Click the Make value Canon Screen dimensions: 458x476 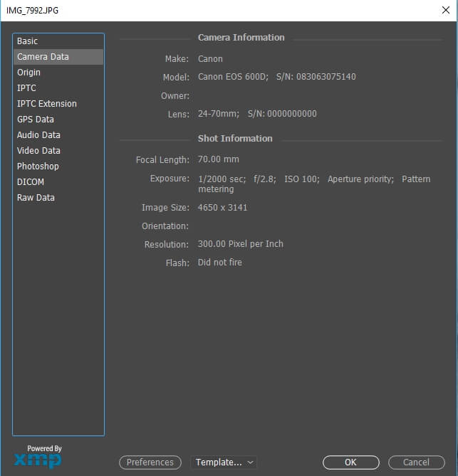(x=210, y=59)
